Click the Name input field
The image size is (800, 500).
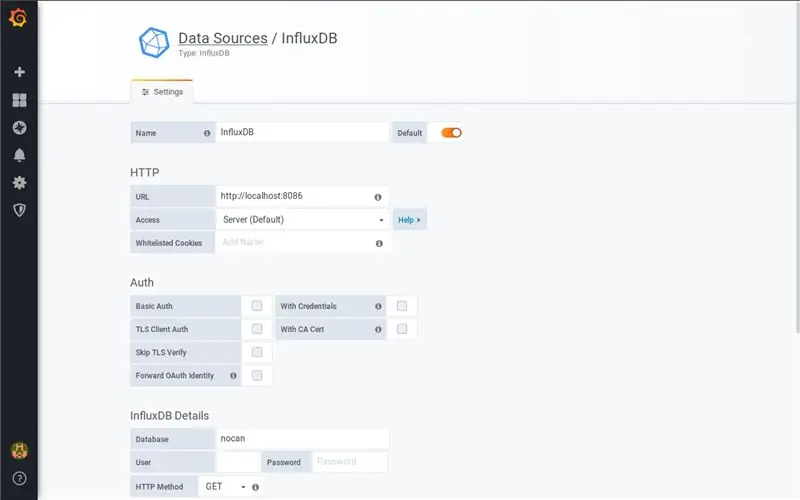click(303, 132)
